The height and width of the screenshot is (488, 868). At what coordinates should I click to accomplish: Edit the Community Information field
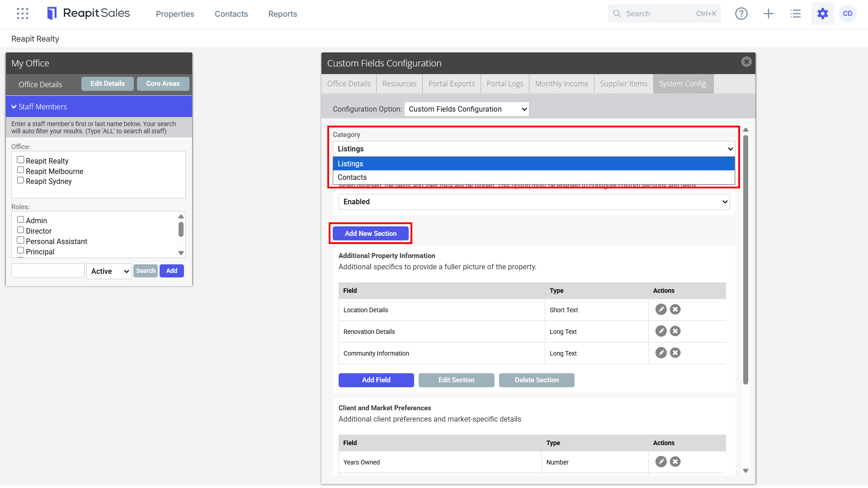coord(661,353)
